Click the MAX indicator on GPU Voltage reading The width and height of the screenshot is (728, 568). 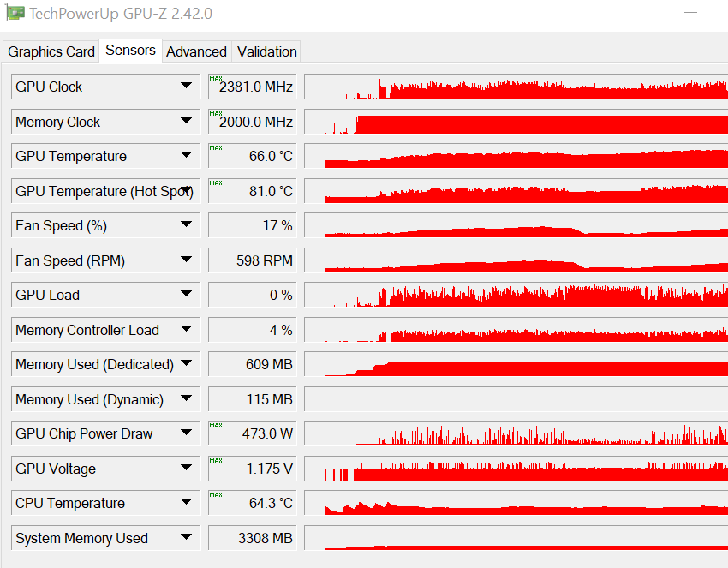[x=216, y=462]
